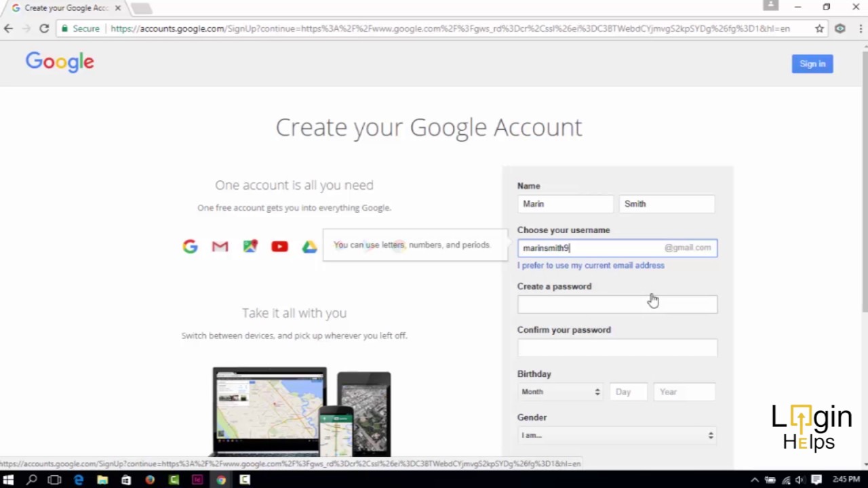Open the Chrome user profile icon
The image size is (868, 488).
[770, 5]
